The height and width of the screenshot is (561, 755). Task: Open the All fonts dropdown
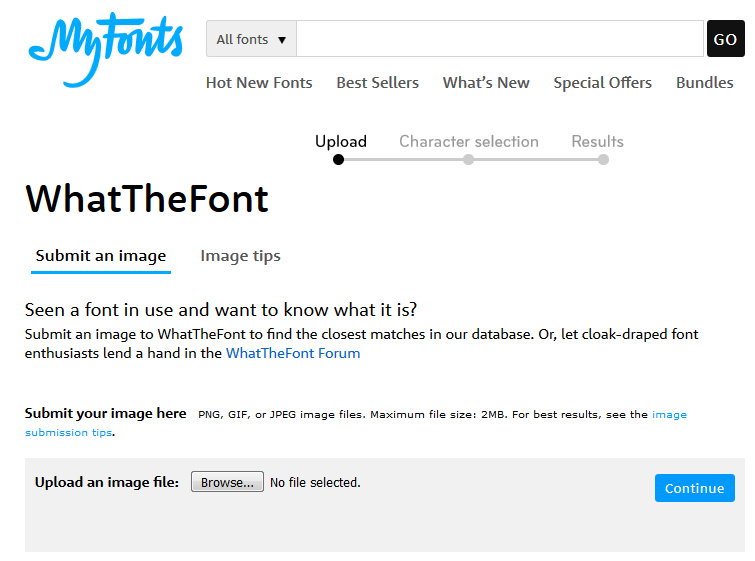[251, 39]
